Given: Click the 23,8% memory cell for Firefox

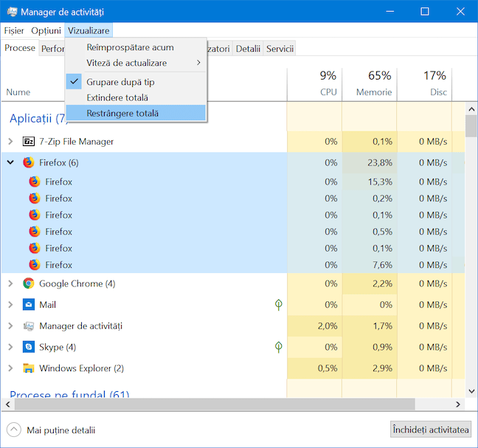Looking at the screenshot, I should pos(370,162).
